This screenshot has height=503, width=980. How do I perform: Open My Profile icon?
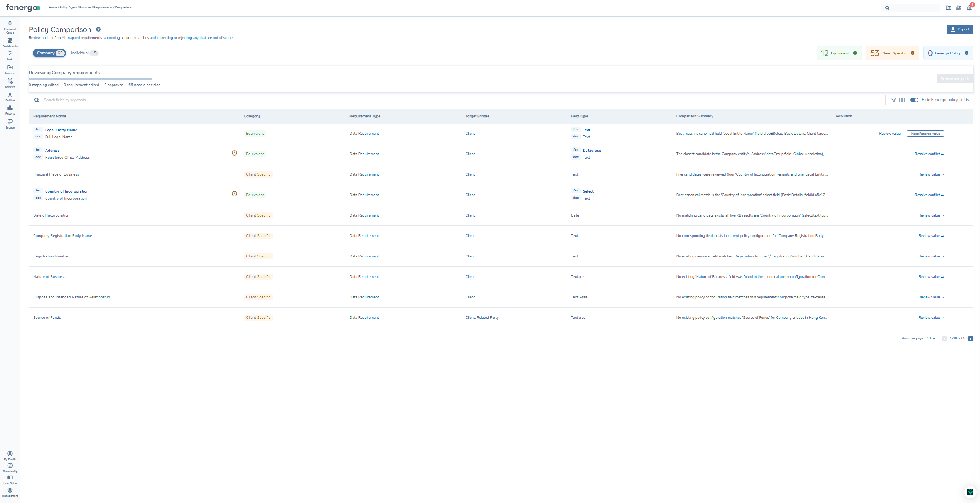[10, 456]
